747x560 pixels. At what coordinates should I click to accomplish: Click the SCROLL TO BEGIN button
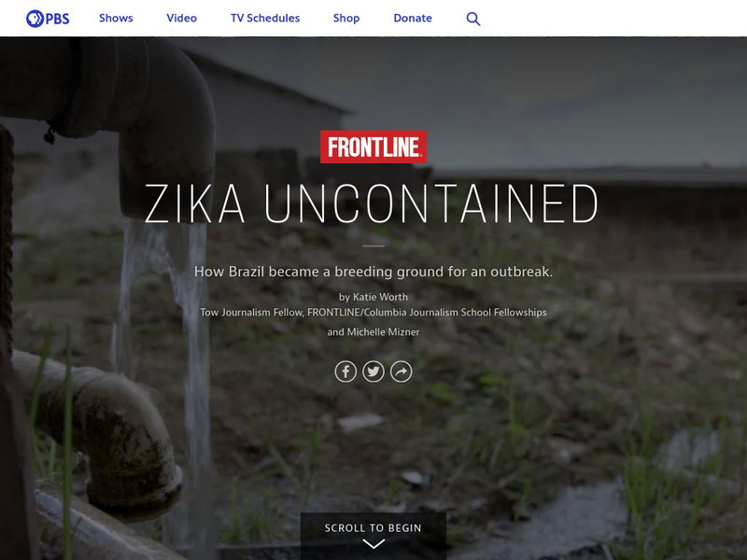click(373, 536)
